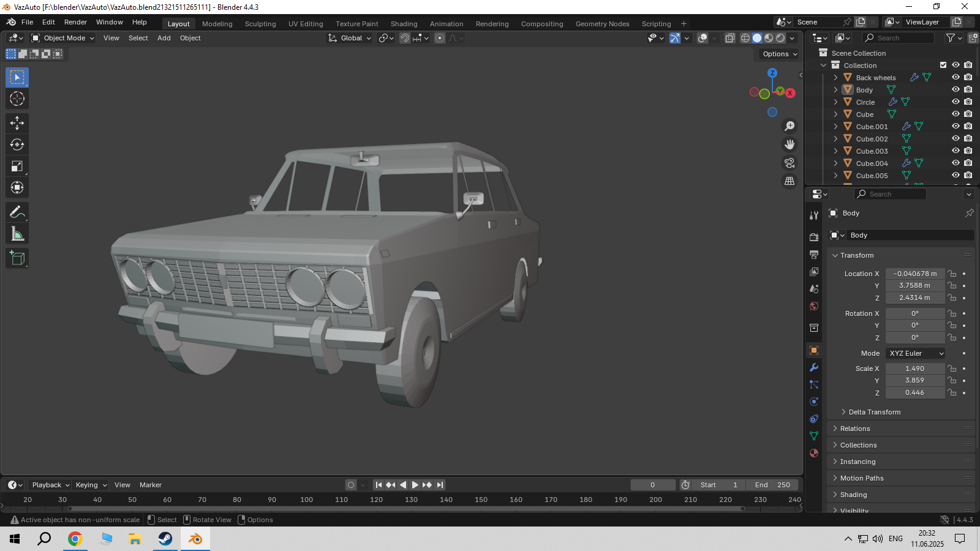The width and height of the screenshot is (980, 551).
Task: Uncheck the Collection exclude checkbox
Action: 943,65
